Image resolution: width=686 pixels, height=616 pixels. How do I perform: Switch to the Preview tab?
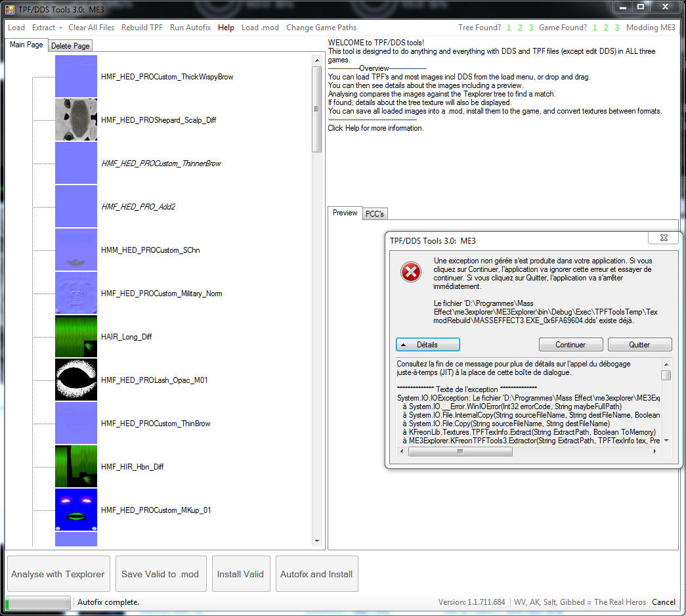coord(345,213)
